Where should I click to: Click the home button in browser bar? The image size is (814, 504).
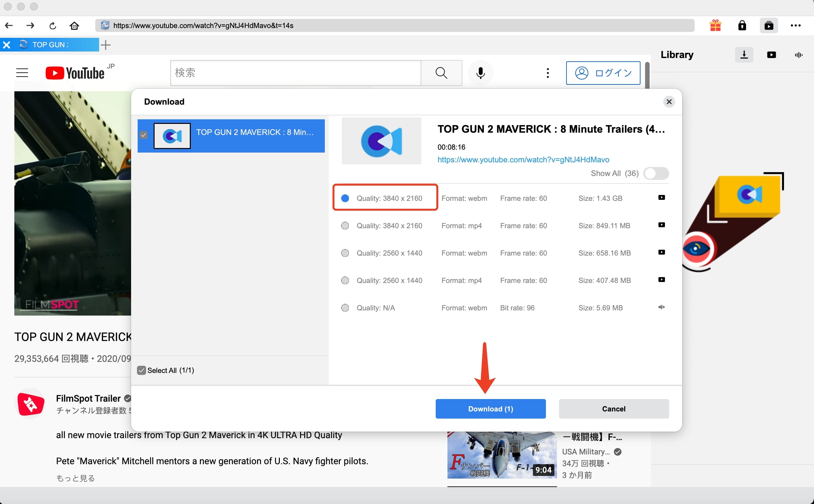tap(74, 25)
